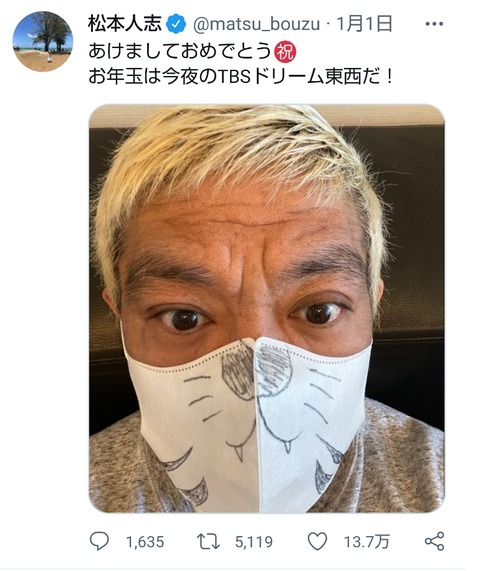View the 5,119 retweets count
The image size is (480, 571).
click(x=254, y=542)
